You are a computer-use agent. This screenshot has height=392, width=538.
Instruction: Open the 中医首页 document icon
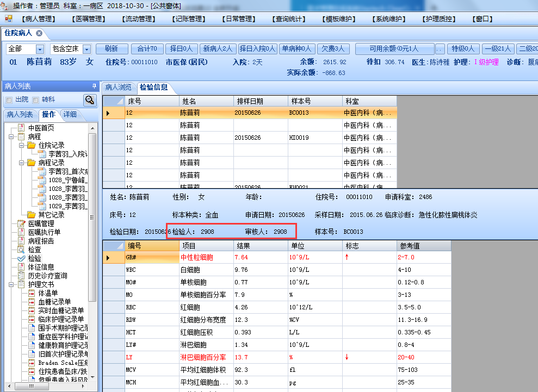21,128
